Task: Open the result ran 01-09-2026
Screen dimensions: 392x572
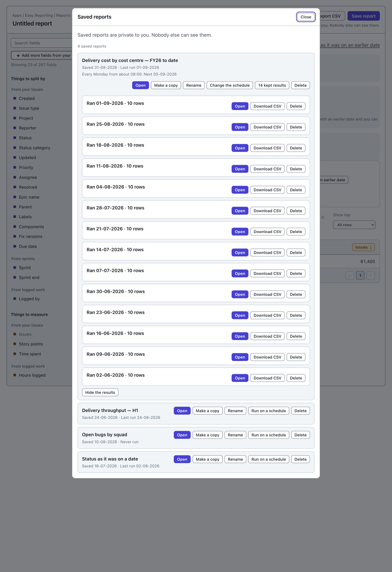Action: [240, 106]
